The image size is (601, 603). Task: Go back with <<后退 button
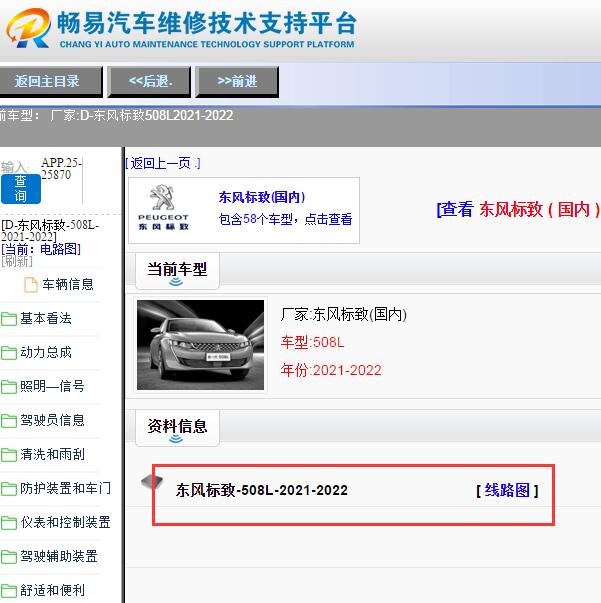tap(149, 81)
